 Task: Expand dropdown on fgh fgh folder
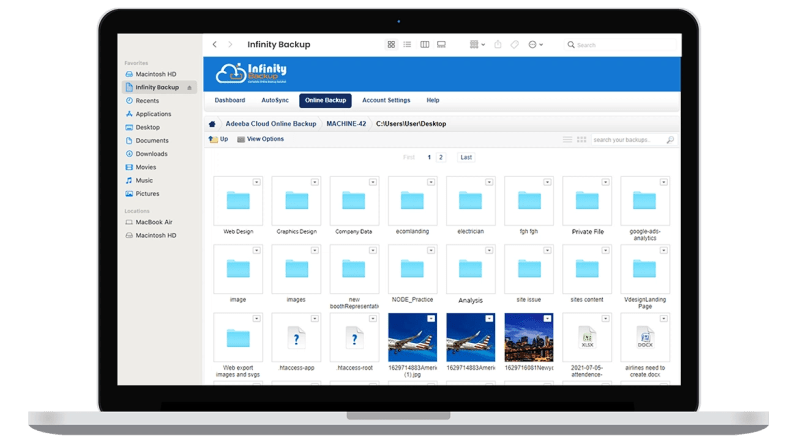pyautogui.click(x=547, y=182)
